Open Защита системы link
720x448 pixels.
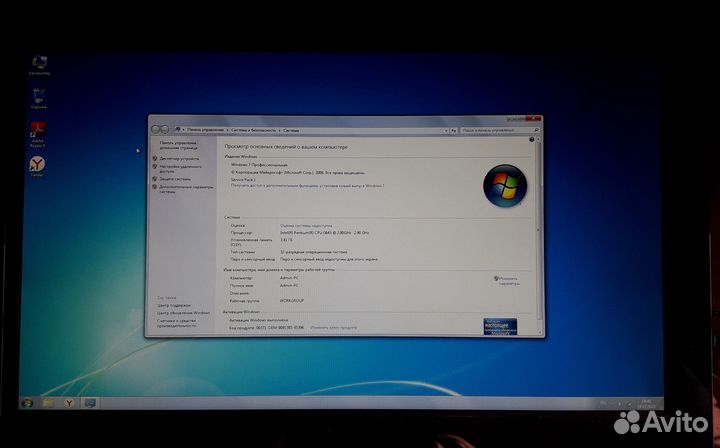pos(175,179)
